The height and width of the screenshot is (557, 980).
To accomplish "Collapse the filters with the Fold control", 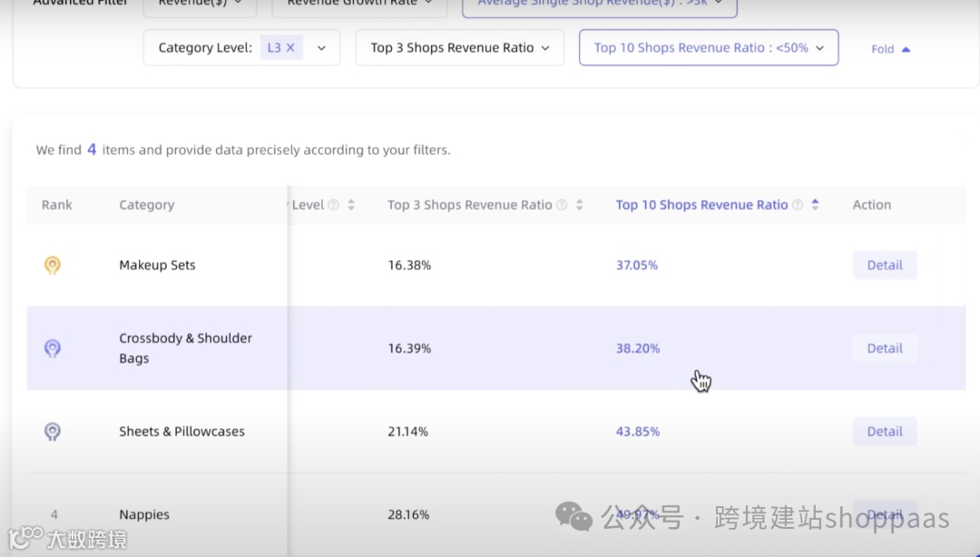I will 890,49.
